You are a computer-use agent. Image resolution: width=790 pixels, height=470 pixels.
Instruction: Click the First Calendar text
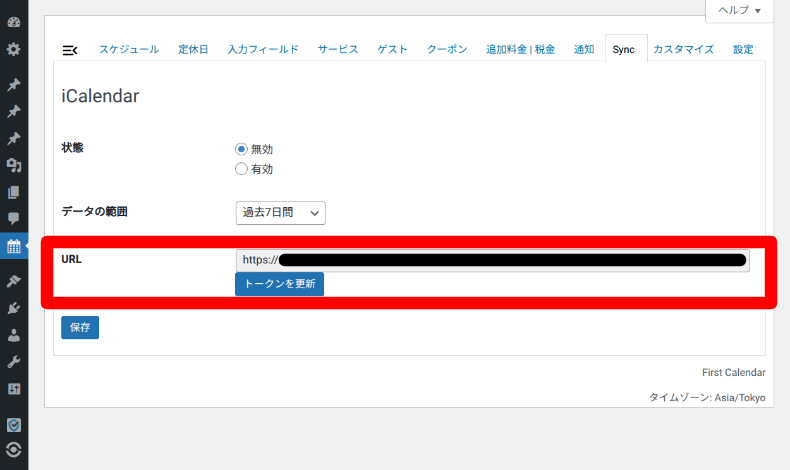[x=734, y=372]
